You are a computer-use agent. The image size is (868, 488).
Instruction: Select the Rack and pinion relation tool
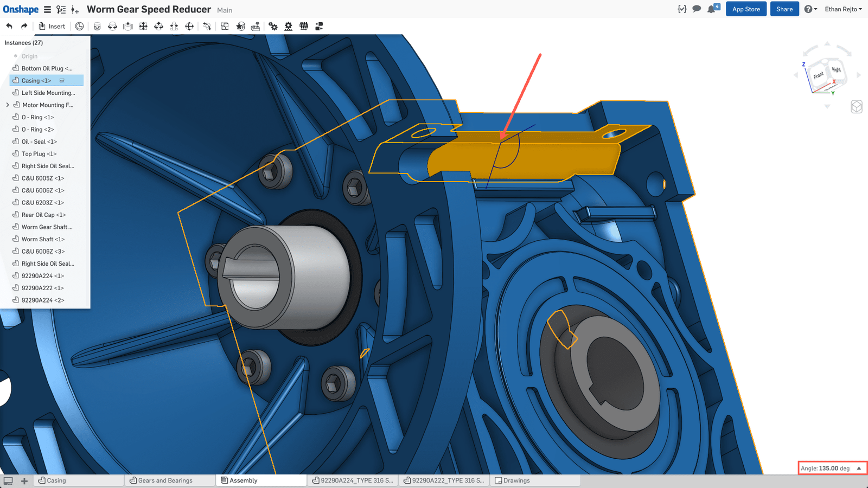(x=288, y=26)
